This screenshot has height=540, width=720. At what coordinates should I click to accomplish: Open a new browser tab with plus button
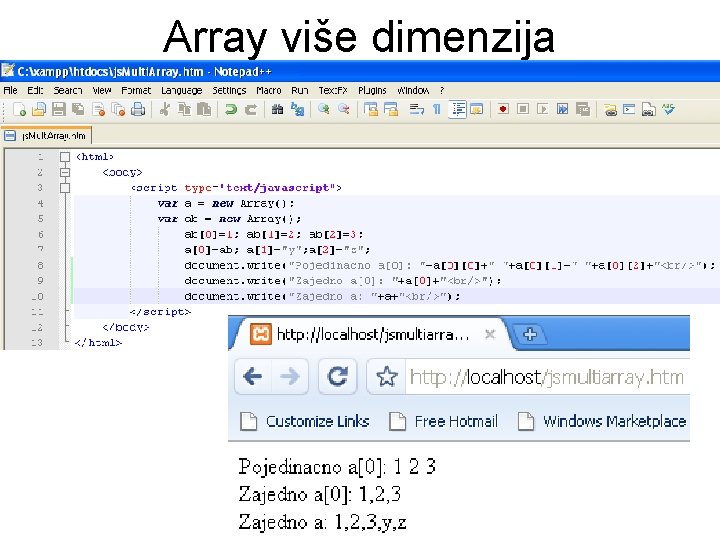tap(529, 334)
